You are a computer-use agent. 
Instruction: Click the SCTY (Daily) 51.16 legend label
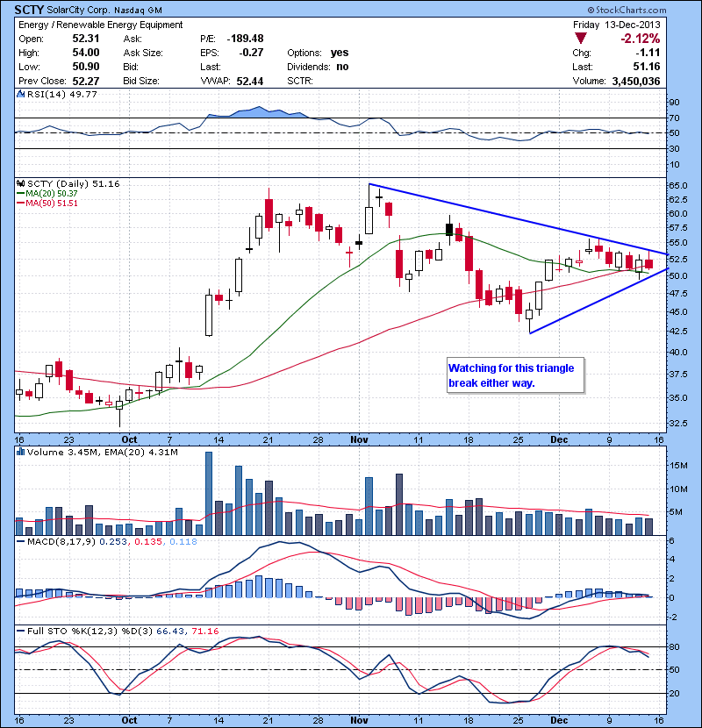tap(74, 184)
